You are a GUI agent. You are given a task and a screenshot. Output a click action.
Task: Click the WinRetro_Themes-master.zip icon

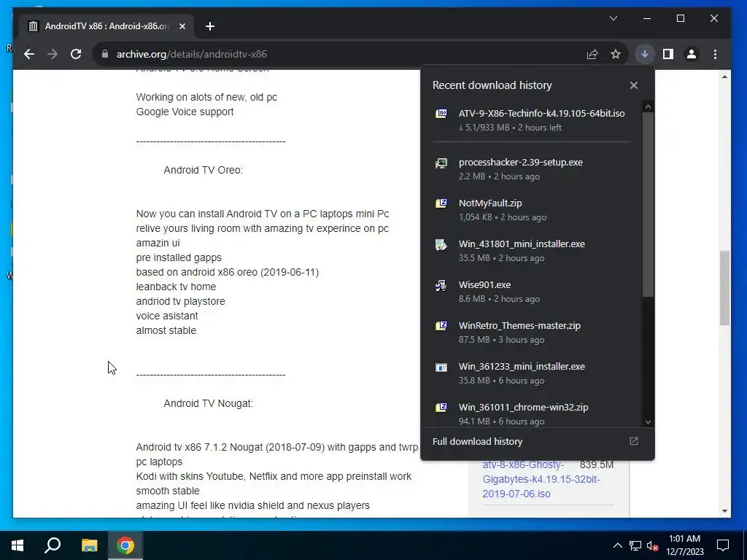click(441, 326)
